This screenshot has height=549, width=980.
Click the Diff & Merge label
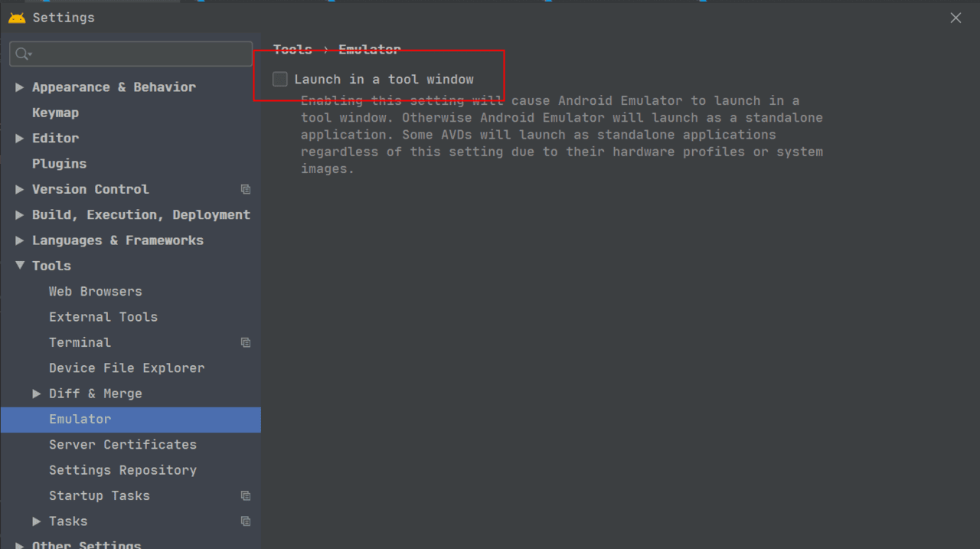pyautogui.click(x=96, y=394)
